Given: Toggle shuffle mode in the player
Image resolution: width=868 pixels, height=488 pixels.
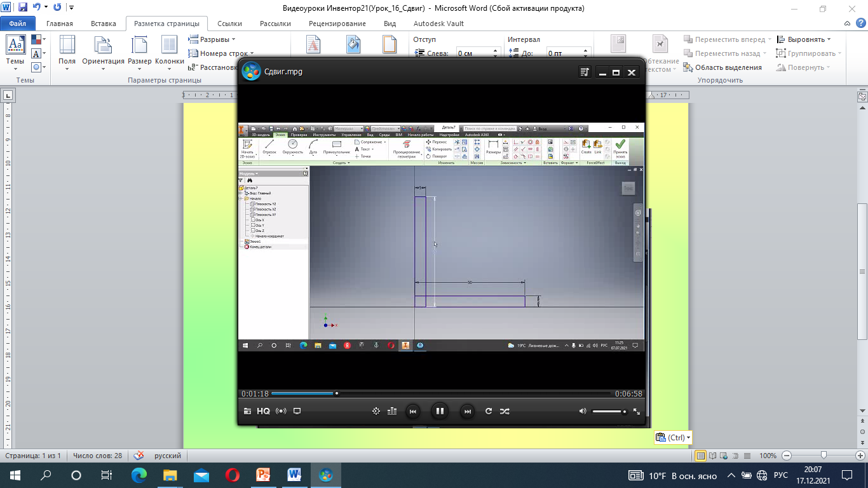Looking at the screenshot, I should [505, 411].
